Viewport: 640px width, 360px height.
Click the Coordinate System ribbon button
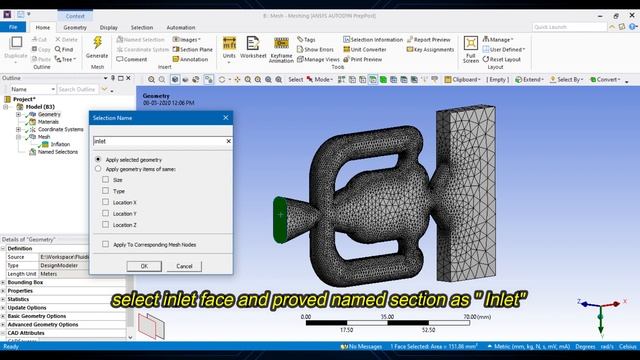[x=142, y=49]
